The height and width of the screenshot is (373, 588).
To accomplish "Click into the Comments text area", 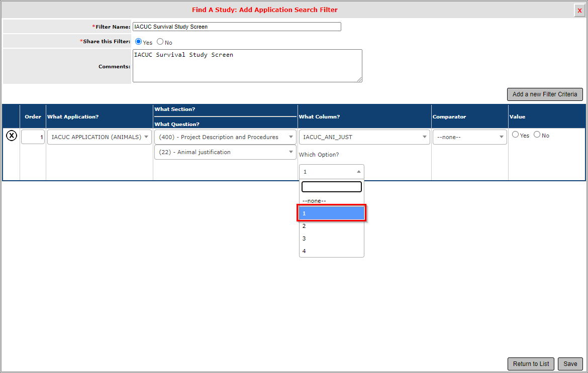I will click(247, 66).
